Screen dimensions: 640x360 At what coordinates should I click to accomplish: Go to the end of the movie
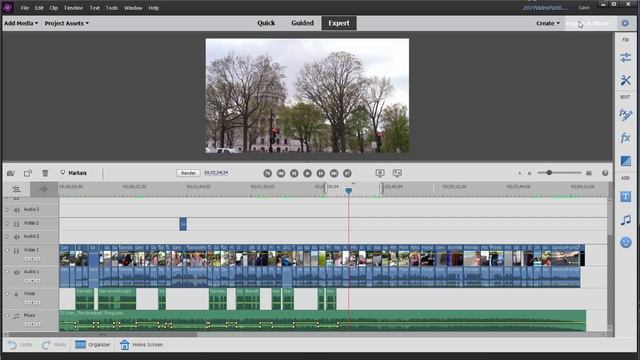[347, 173]
